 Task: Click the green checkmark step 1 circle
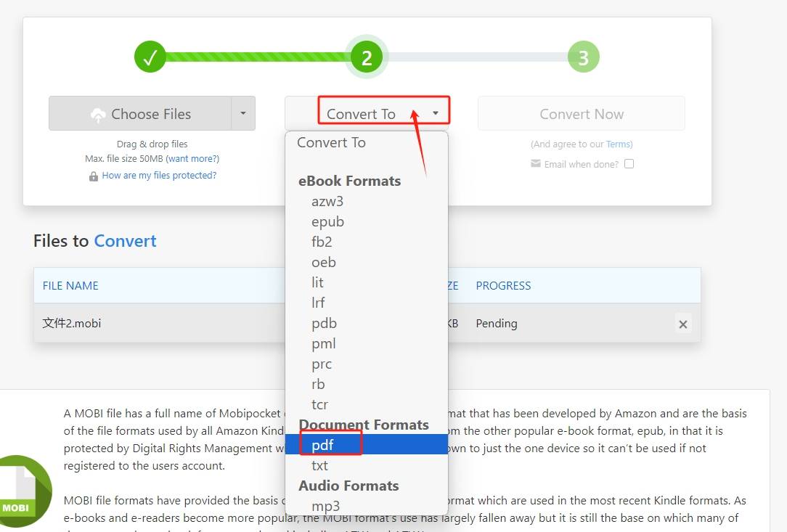coord(150,57)
